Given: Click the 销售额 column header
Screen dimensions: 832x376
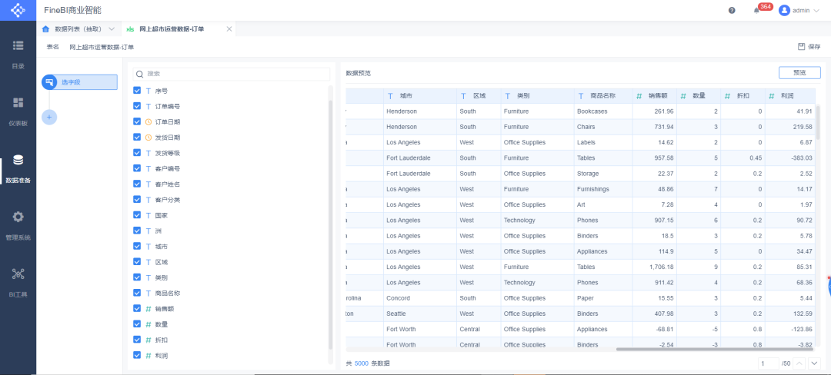Looking at the screenshot, I should (654, 96).
